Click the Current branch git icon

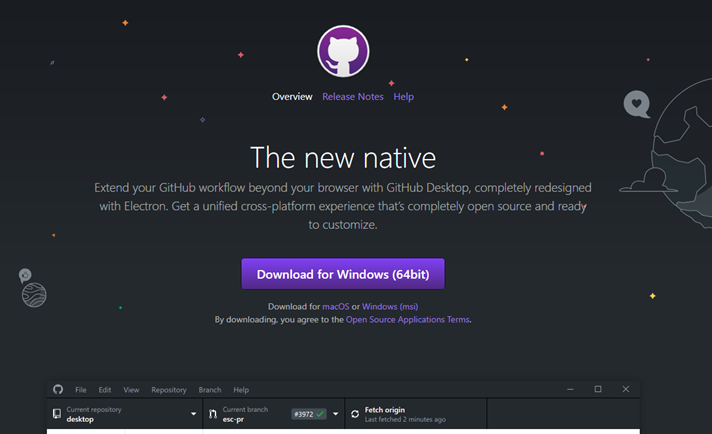coord(213,414)
